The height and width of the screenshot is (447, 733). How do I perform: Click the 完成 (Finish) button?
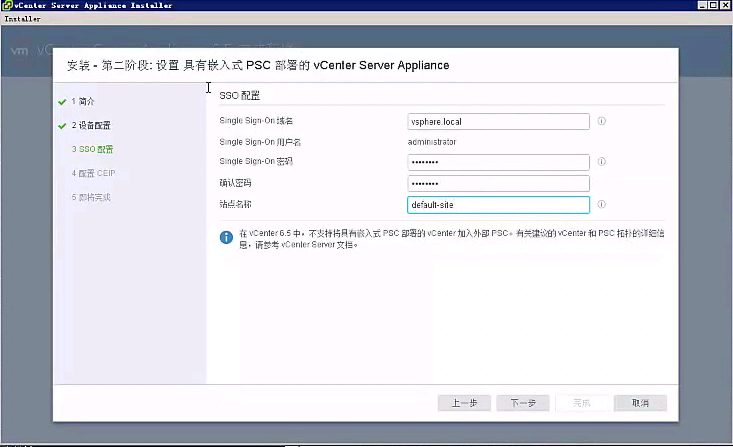point(582,403)
